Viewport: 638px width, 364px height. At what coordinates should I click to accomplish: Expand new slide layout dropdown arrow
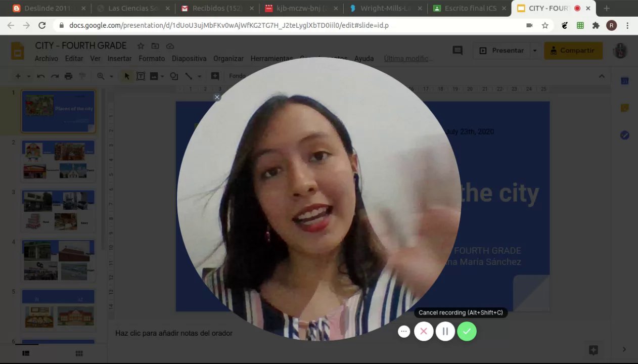pyautogui.click(x=29, y=76)
